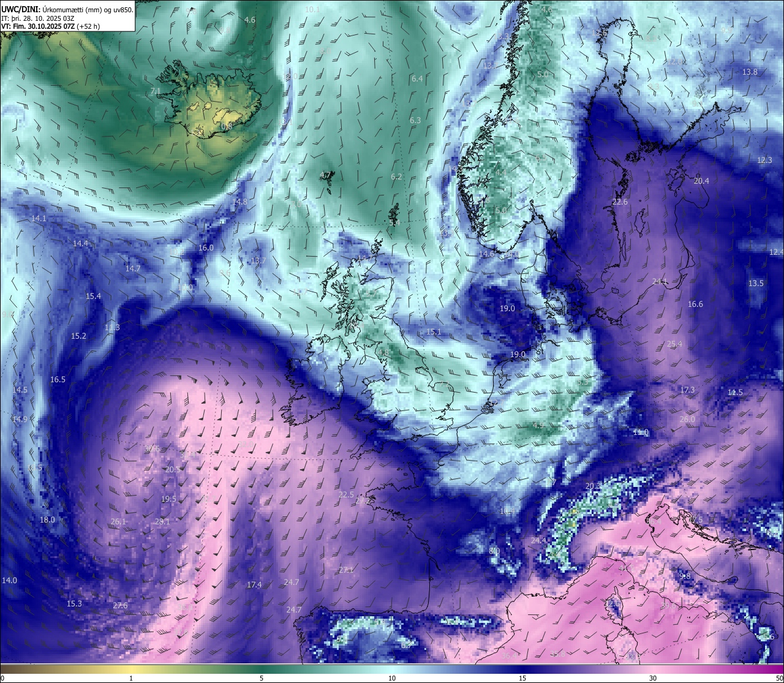This screenshot has width=784, height=683.
Task: Click the '22.6' value in the Gulf of Bothnia
Action: point(620,202)
